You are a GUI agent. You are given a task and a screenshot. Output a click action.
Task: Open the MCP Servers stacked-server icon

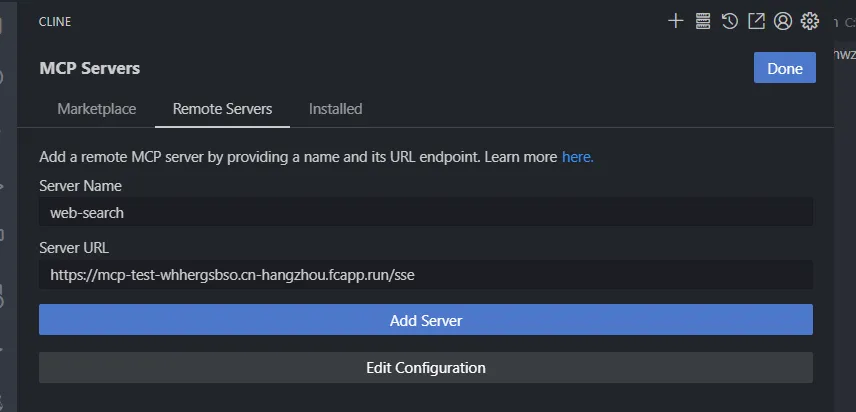pyautogui.click(x=702, y=21)
